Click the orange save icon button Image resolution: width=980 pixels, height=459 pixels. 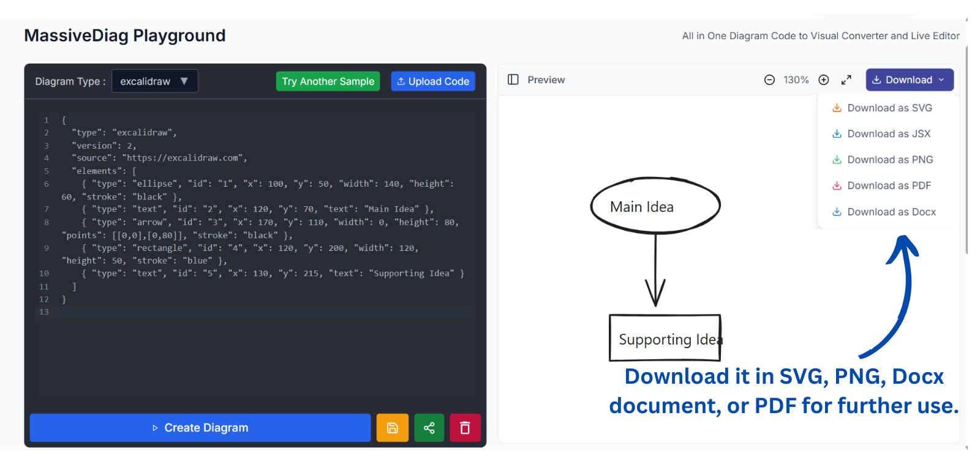click(392, 428)
